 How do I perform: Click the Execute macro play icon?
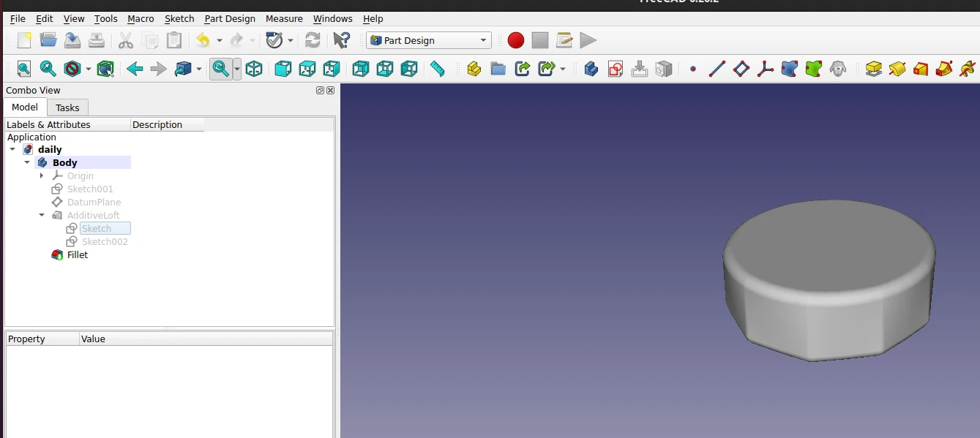pos(588,40)
